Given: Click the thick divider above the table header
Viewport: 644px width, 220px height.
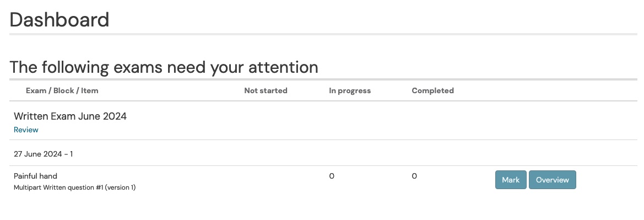Looking at the screenshot, I should [323, 79].
